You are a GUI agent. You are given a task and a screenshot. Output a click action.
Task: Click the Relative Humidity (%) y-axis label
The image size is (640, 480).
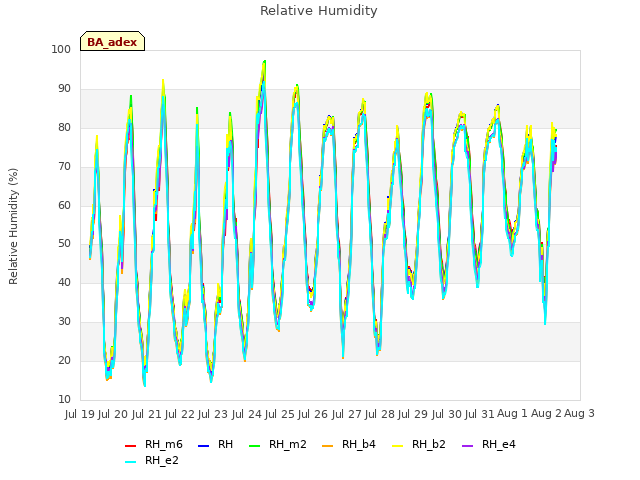pyautogui.click(x=13, y=226)
